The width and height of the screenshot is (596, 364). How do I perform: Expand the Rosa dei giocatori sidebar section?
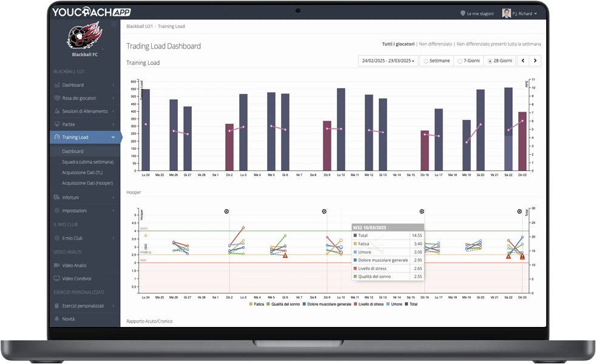point(79,98)
